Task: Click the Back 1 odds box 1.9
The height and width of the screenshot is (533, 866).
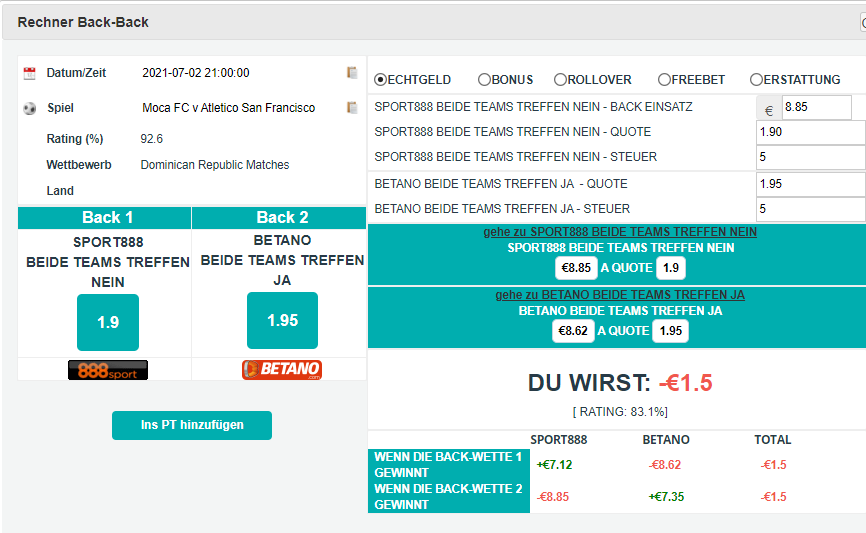Action: pos(108,323)
